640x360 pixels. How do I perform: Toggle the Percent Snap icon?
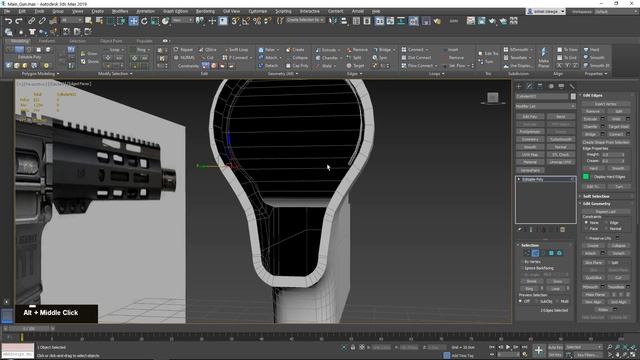257,21
